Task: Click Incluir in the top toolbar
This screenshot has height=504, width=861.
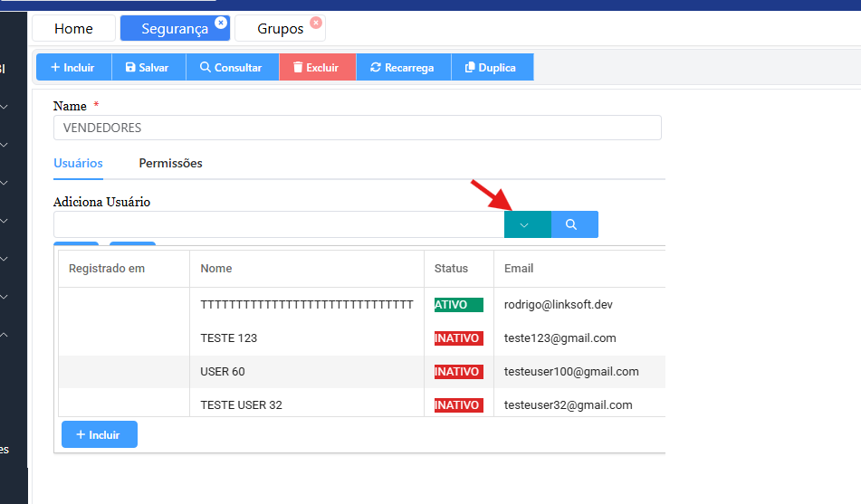Action: click(73, 68)
